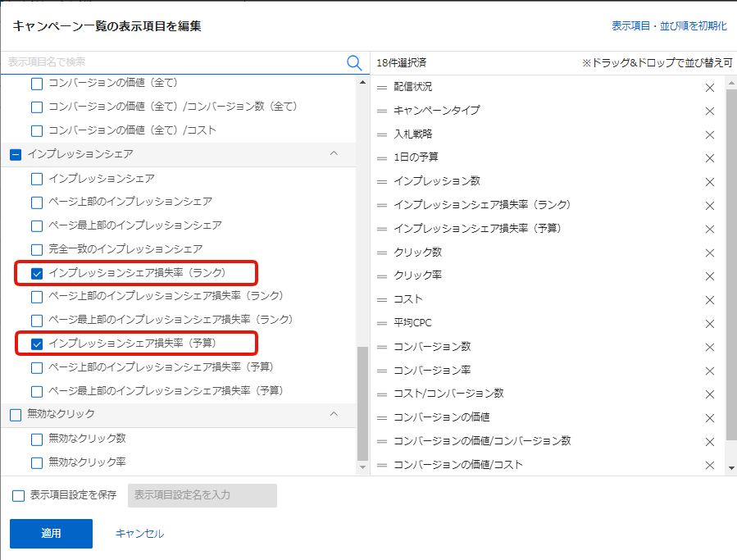The height and width of the screenshot is (560, 737).
Task: Remove コスト/コンバージョン数 via X icon
Action: pyautogui.click(x=710, y=394)
